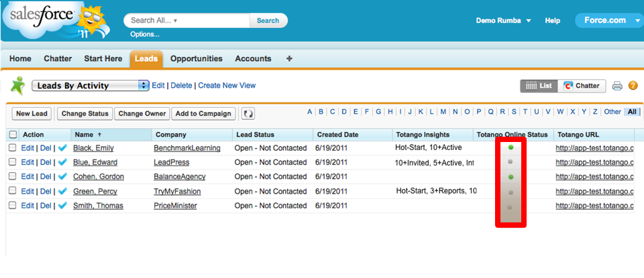Screen dimensions: 644x278
Task: Click the blue checkmark in Emily Black's row
Action: pyautogui.click(x=62, y=148)
